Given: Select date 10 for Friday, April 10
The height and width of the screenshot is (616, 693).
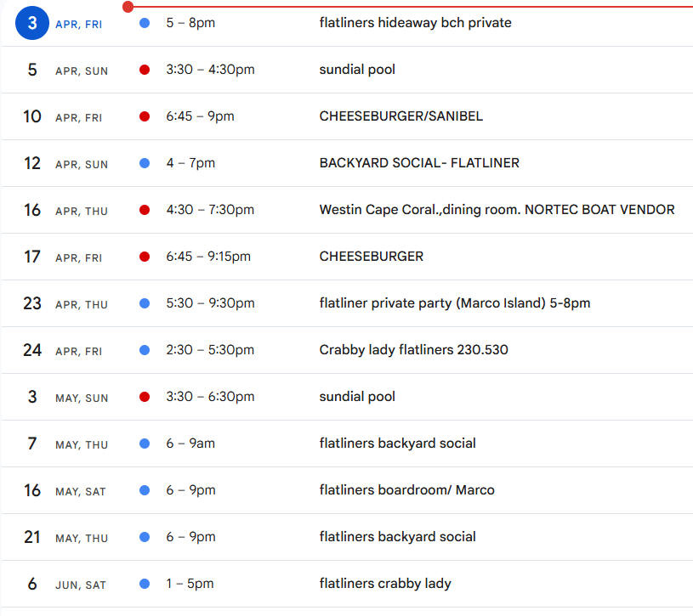Looking at the screenshot, I should [x=32, y=116].
